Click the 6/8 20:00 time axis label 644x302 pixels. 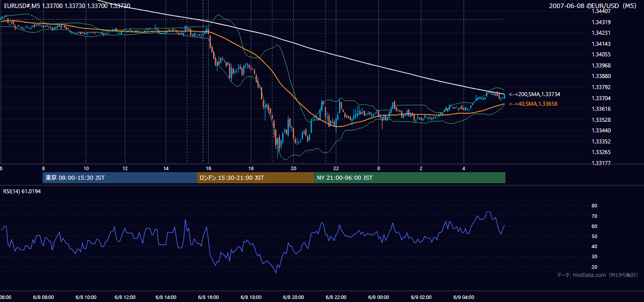tap(293, 297)
